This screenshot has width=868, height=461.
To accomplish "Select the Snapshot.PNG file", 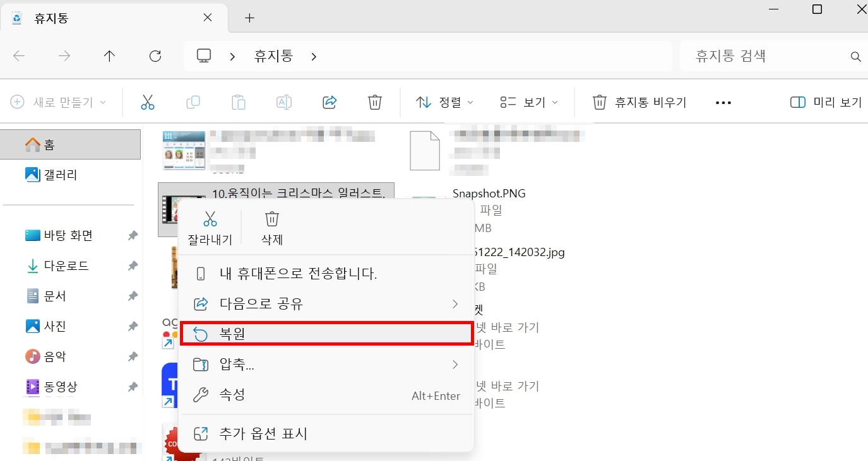I will tap(489, 194).
